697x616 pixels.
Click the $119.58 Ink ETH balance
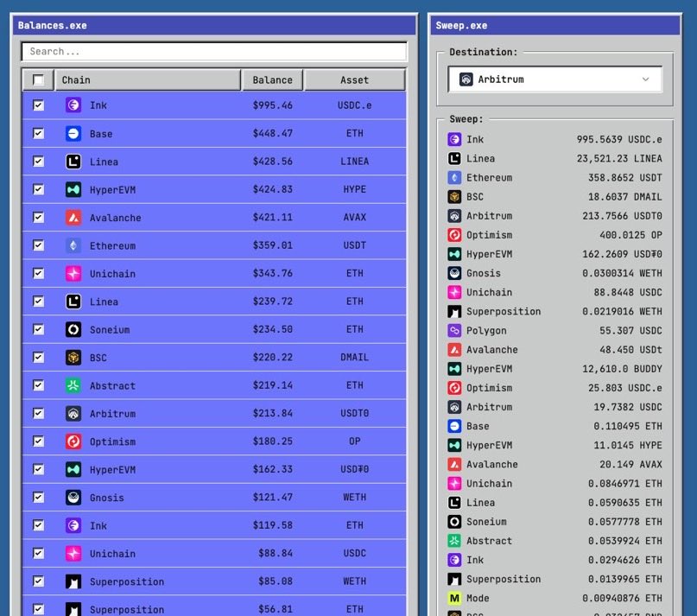coord(272,525)
